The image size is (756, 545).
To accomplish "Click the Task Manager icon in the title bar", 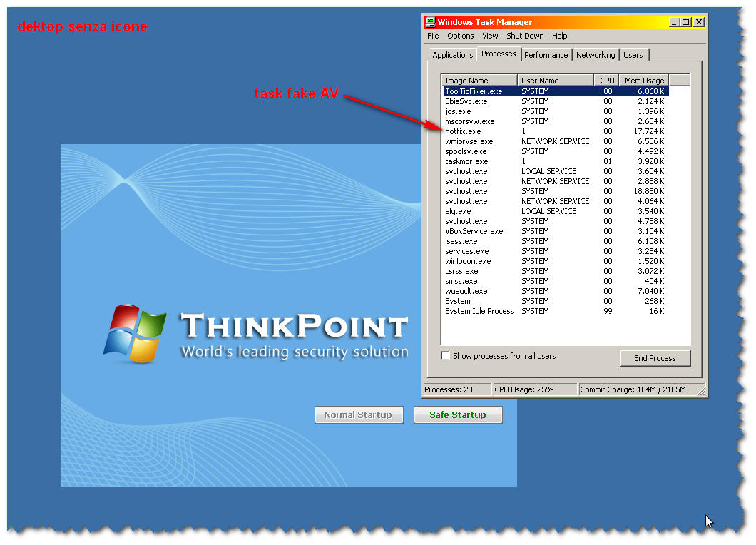I will [x=431, y=22].
